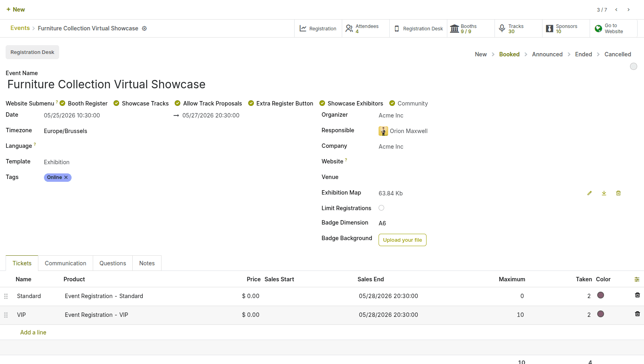The image size is (644, 364).
Task: Click Add a line link
Action: pyautogui.click(x=33, y=332)
